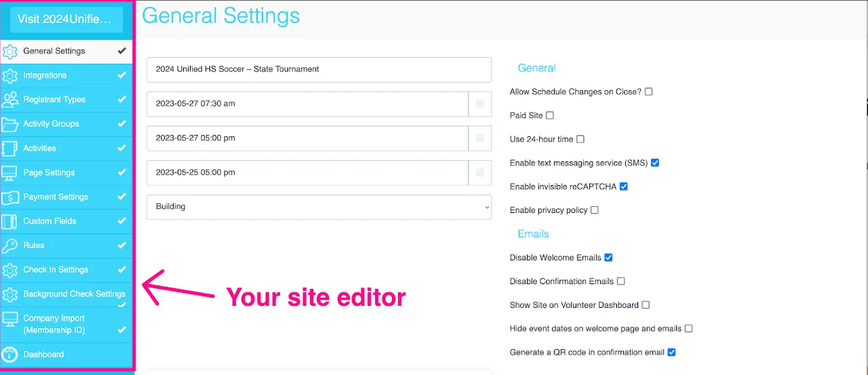This screenshot has width=868, height=375.
Task: Click the Custom Fields icon
Action: tap(10, 222)
